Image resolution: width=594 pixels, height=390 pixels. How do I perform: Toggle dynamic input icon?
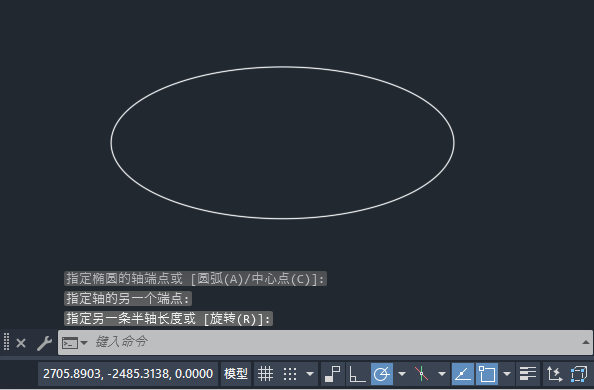click(333, 374)
